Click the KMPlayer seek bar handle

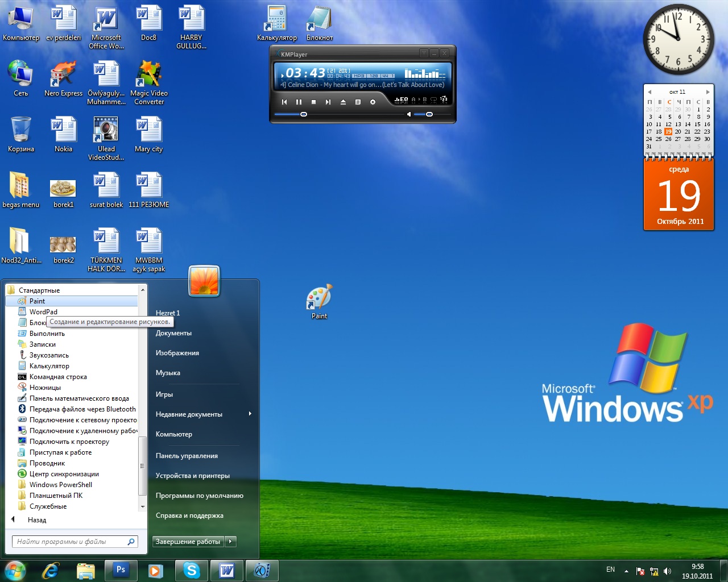coord(304,114)
